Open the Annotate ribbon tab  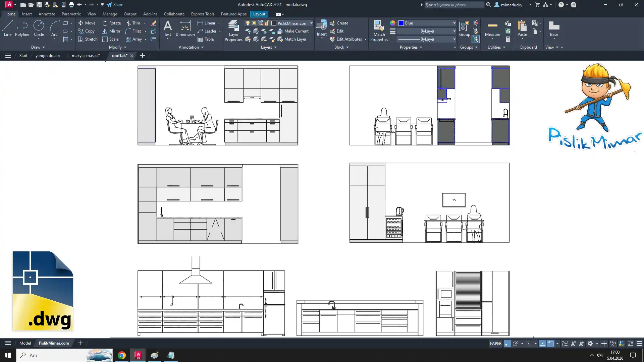coord(47,14)
